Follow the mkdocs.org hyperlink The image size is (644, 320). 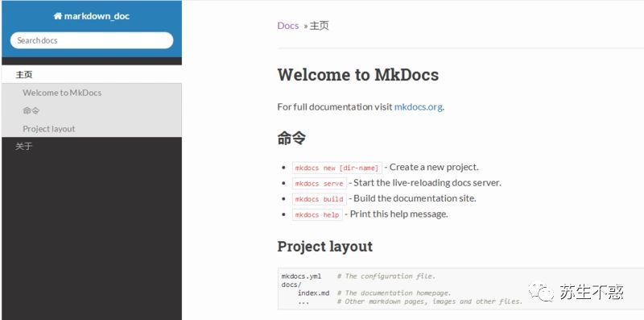tap(418, 107)
